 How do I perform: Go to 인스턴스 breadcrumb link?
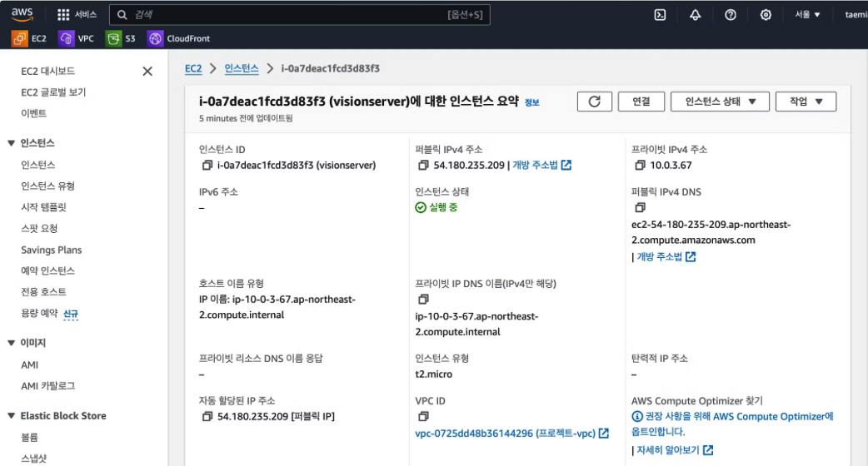tap(242, 68)
